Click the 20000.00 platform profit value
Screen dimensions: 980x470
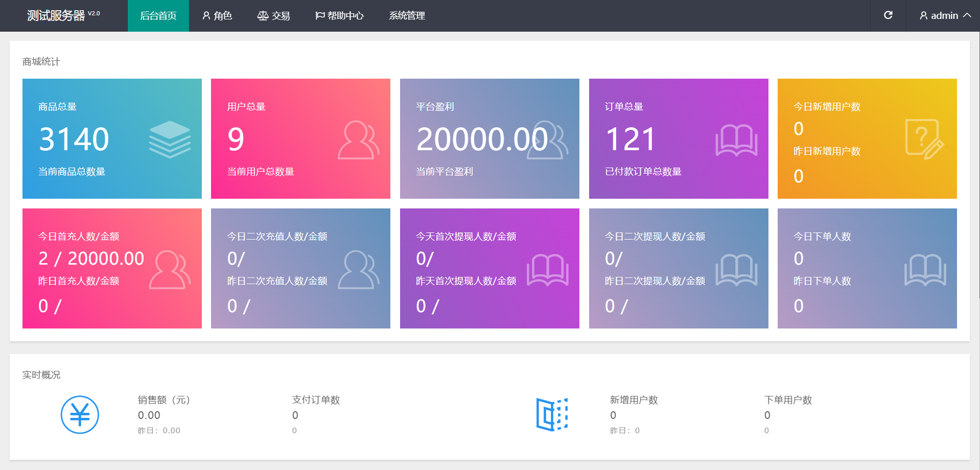coord(482,139)
